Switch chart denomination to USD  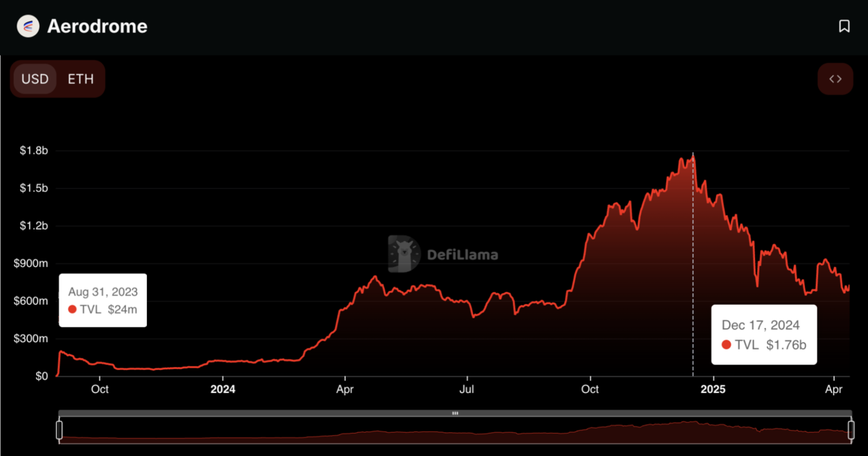(x=35, y=79)
